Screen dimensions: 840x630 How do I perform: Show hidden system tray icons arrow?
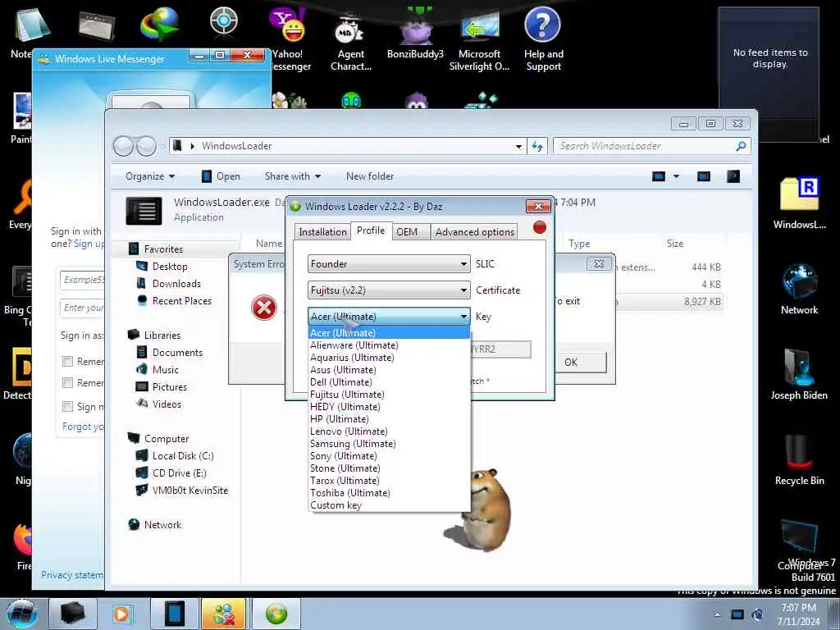pyautogui.click(x=717, y=615)
